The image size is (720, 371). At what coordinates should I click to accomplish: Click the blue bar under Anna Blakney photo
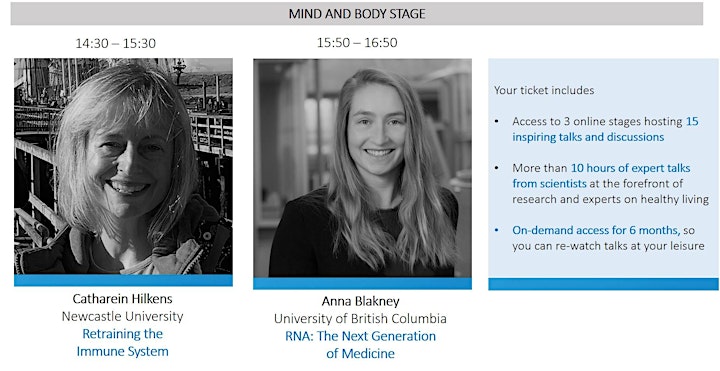pos(362,283)
